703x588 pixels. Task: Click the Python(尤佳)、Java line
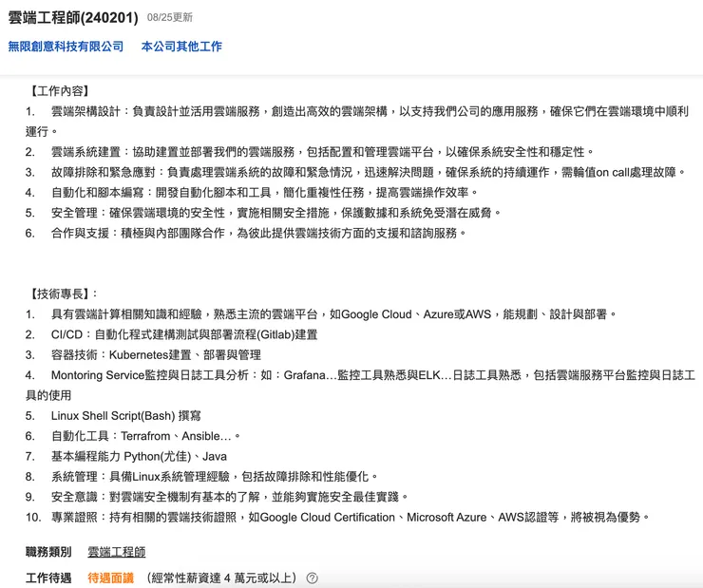(x=126, y=456)
